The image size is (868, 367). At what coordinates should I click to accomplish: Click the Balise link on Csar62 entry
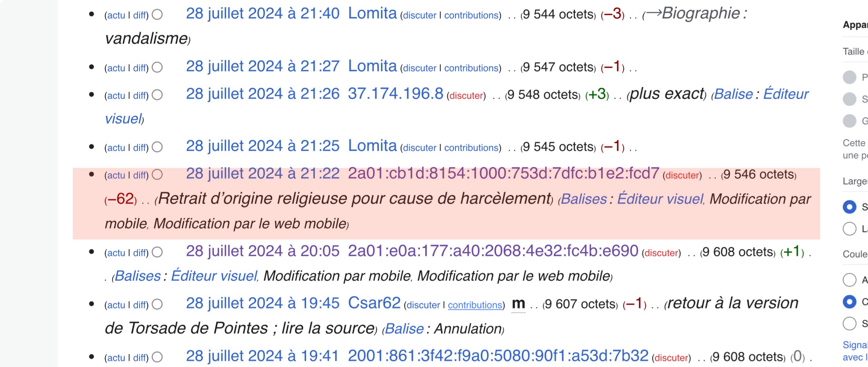click(x=404, y=329)
